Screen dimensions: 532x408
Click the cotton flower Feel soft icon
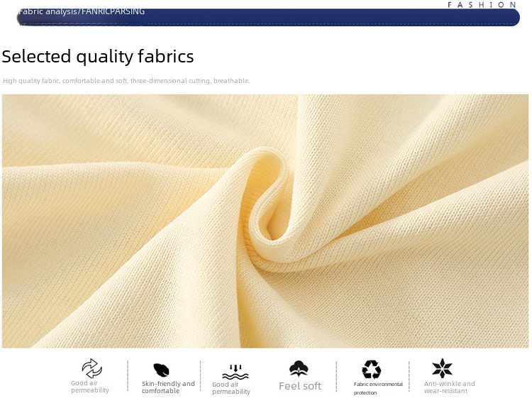click(x=299, y=369)
